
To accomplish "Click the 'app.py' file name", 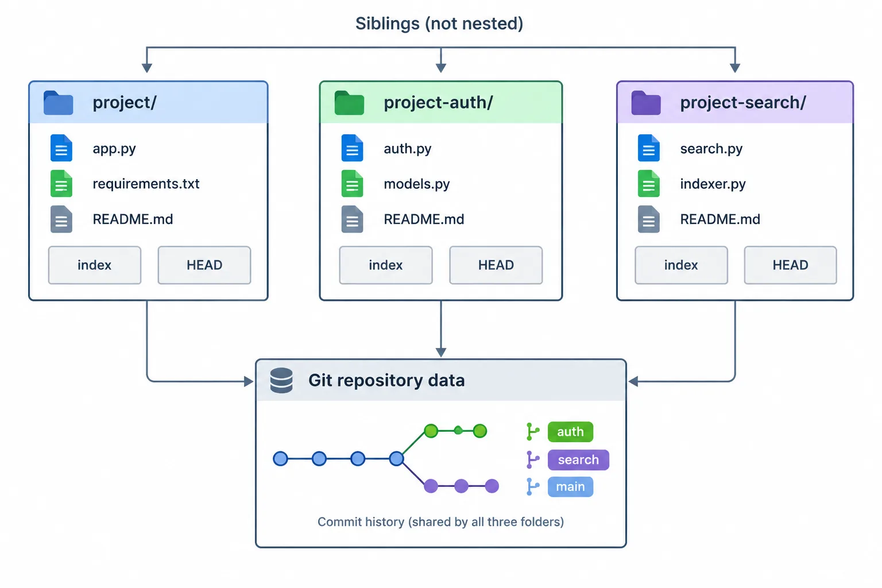I will (114, 149).
